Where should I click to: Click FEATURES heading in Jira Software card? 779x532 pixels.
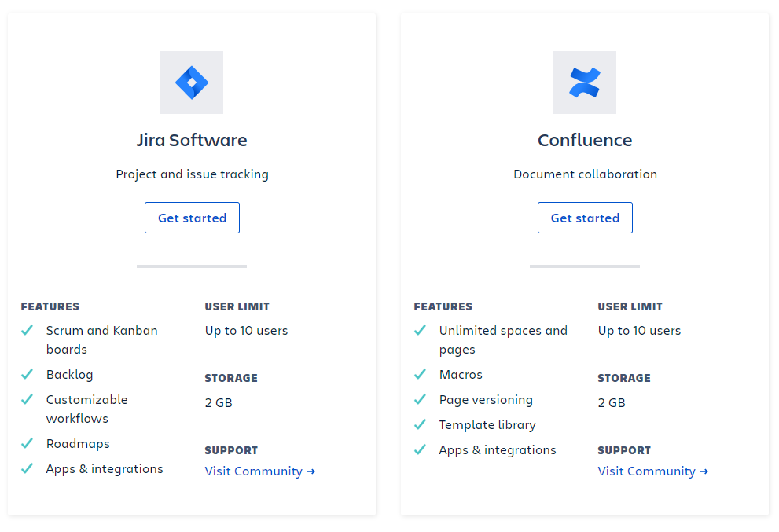50,306
